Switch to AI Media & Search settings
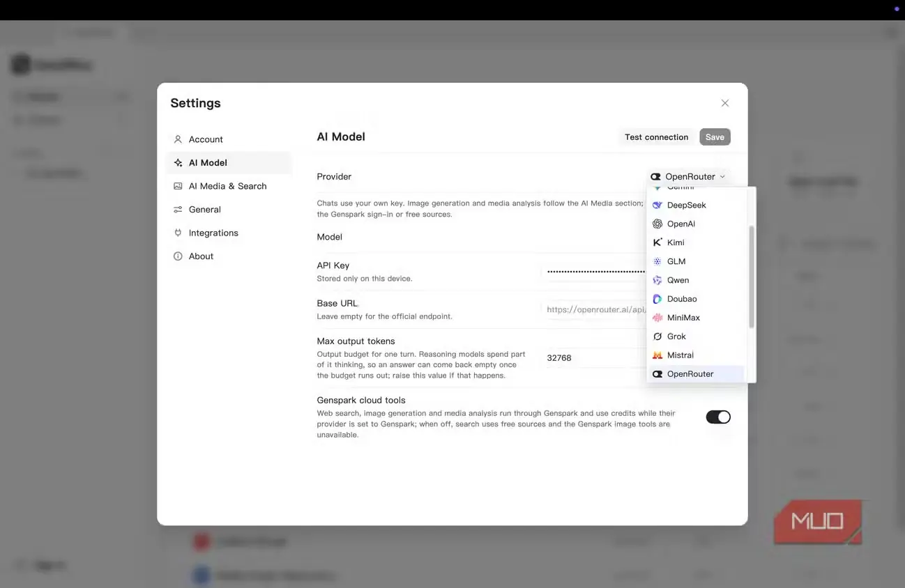905x588 pixels. coord(229,186)
